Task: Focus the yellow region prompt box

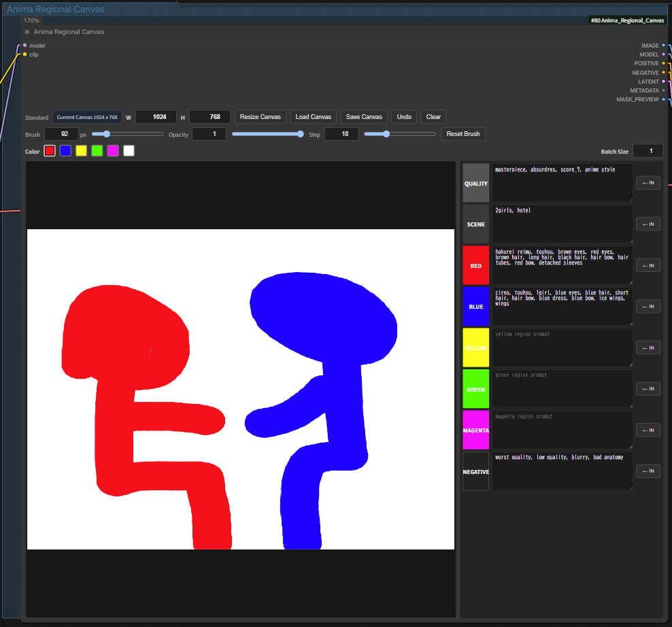Action: [562, 348]
